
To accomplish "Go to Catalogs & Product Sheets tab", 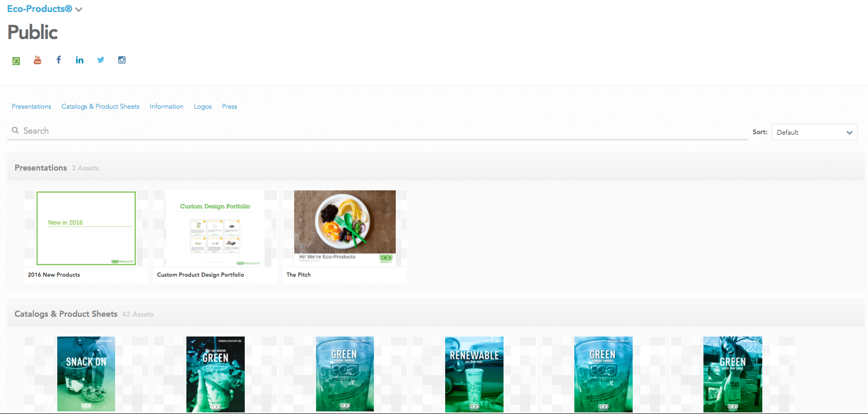I will click(100, 107).
